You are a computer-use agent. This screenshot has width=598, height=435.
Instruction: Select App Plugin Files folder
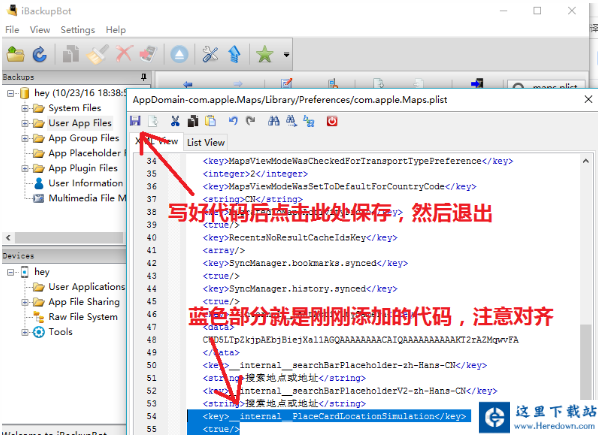(83, 168)
